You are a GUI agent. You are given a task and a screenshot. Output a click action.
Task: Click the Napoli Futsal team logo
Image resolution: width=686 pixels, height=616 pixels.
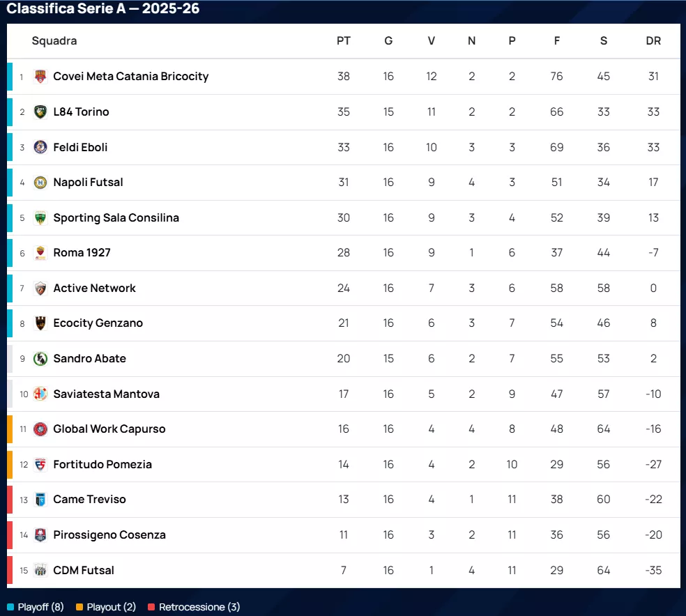pos(40,183)
